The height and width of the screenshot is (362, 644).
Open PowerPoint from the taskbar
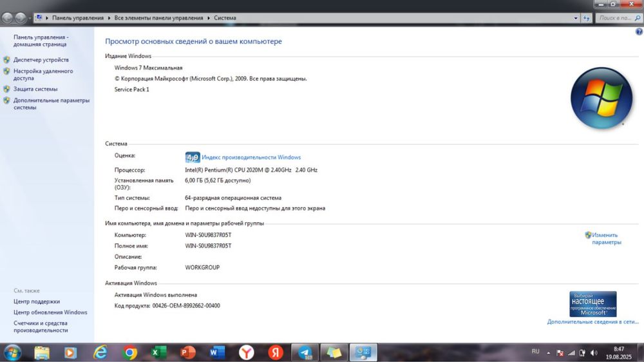(x=188, y=352)
